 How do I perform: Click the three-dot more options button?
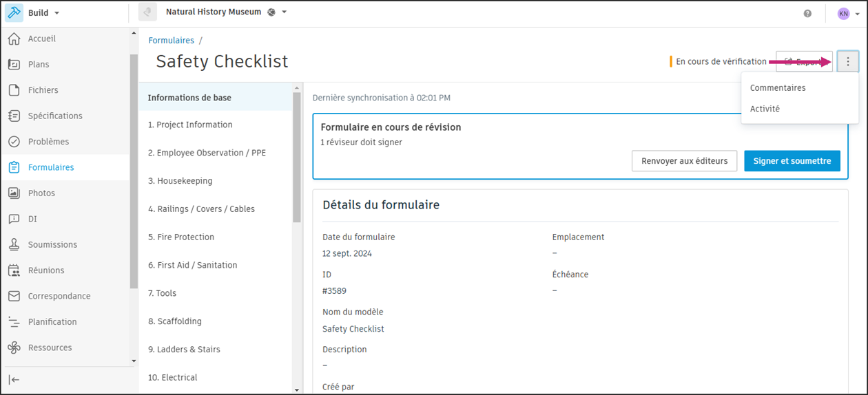(x=848, y=62)
